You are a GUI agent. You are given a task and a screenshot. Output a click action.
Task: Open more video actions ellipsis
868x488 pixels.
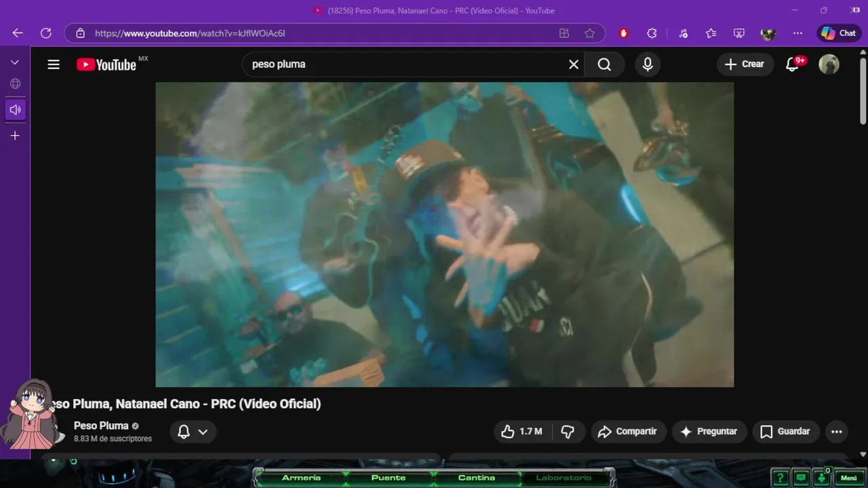(x=837, y=432)
